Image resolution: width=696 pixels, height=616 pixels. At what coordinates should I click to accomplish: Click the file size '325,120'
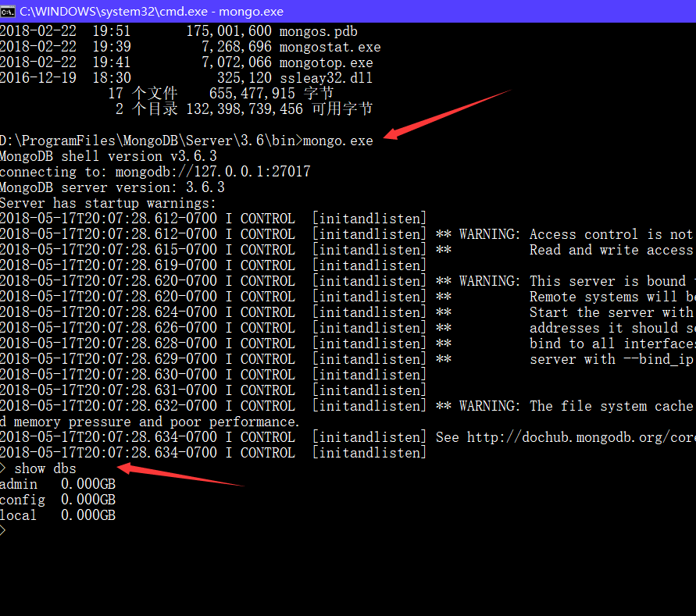click(x=244, y=78)
